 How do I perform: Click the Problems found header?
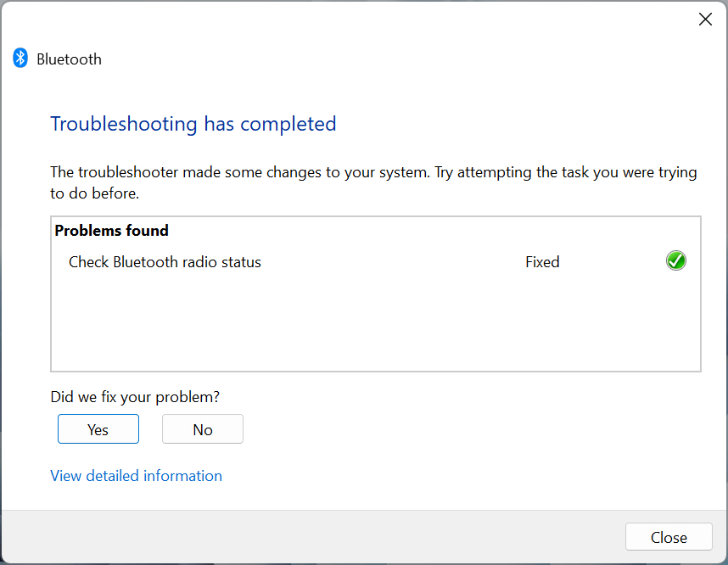pos(111,231)
